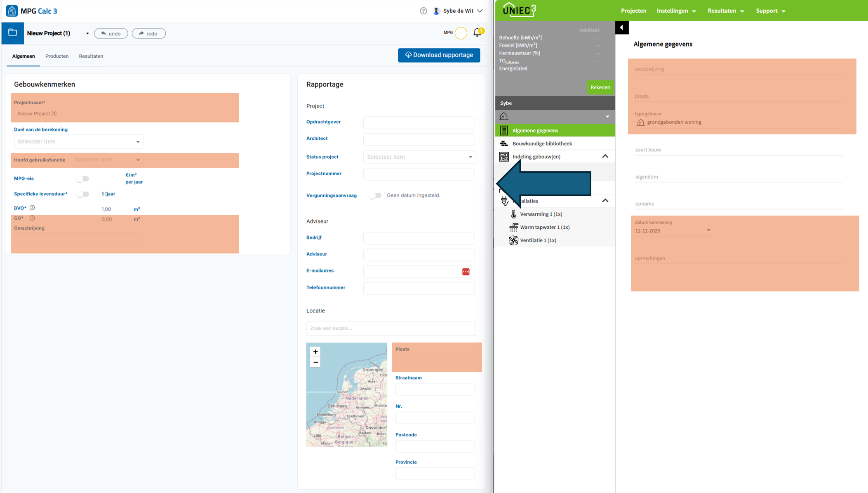Open the Instellingen menu
This screenshot has height=493, width=868.
coord(676,11)
